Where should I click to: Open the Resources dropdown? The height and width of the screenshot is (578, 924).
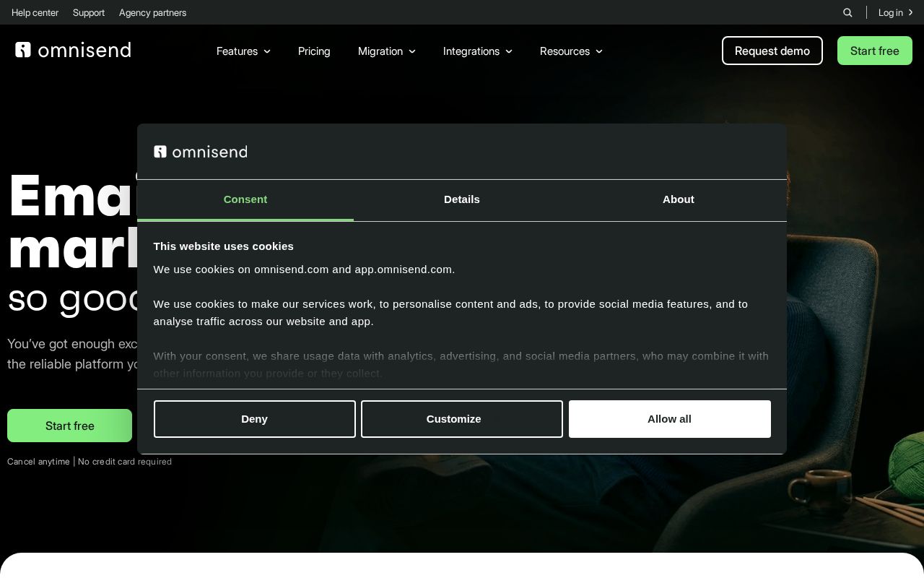tap(571, 51)
